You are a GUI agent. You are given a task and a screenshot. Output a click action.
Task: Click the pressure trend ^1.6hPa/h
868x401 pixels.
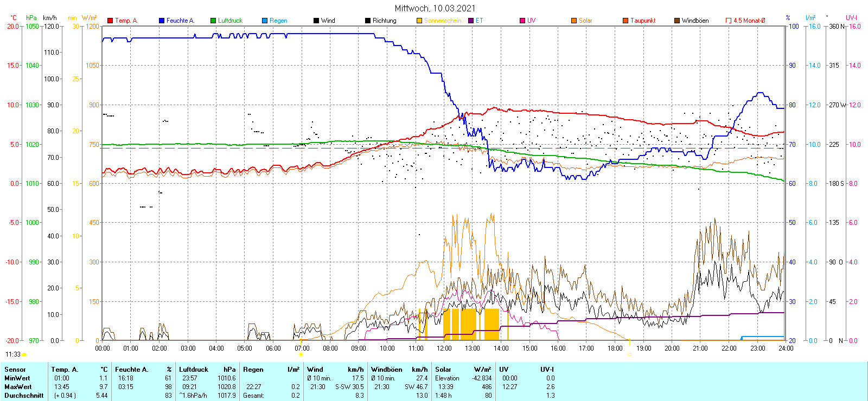(193, 396)
